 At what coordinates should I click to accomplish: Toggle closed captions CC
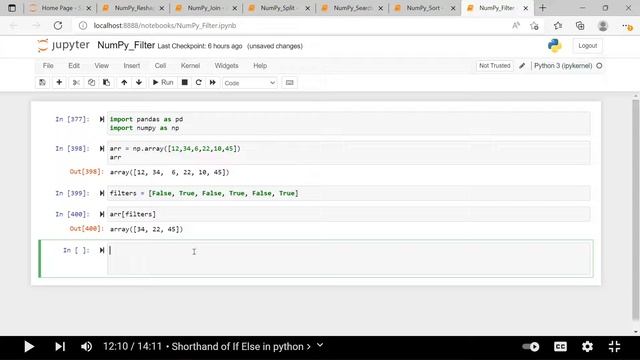(x=560, y=347)
